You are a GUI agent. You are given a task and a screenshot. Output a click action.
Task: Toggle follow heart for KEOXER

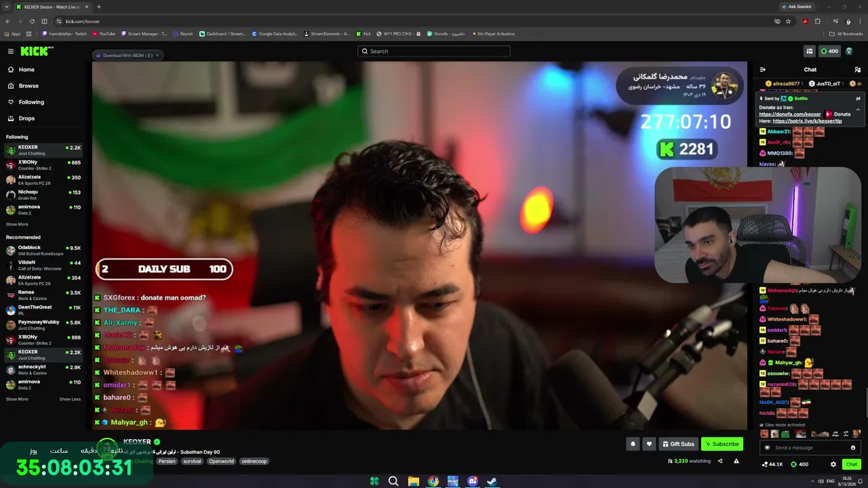649,444
